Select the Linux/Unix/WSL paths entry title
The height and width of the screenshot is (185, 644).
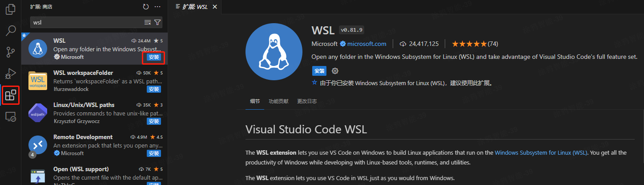point(84,105)
